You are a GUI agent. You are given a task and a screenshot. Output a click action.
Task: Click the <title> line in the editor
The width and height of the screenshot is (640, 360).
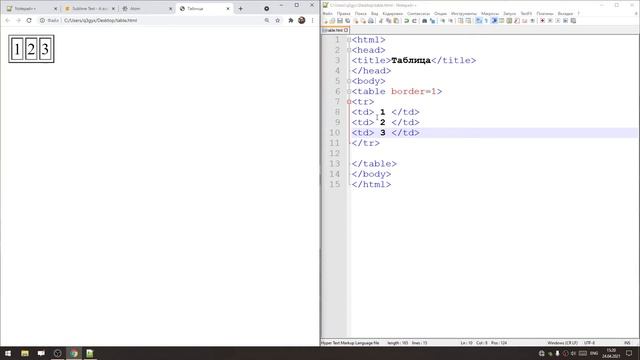pos(413,60)
